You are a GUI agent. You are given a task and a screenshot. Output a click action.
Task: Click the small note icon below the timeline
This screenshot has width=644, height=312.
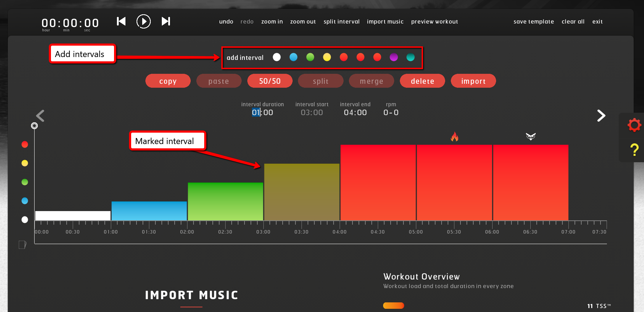point(22,245)
